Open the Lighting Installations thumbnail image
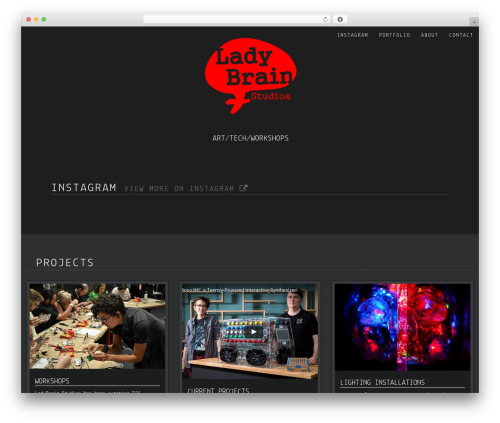This screenshot has height=423, width=500. (x=402, y=327)
